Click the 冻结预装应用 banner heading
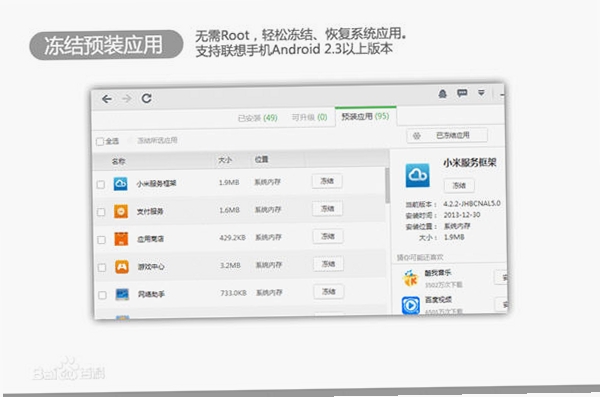 (104, 45)
